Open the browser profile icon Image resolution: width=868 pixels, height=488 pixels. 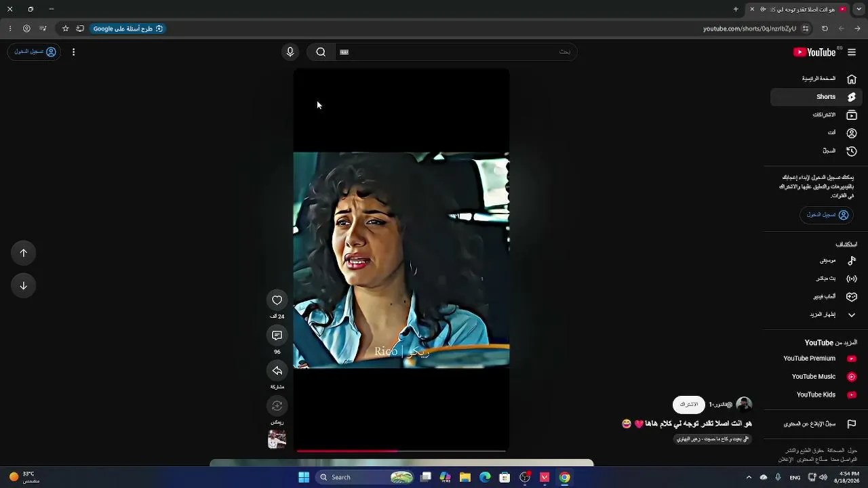coord(26,28)
